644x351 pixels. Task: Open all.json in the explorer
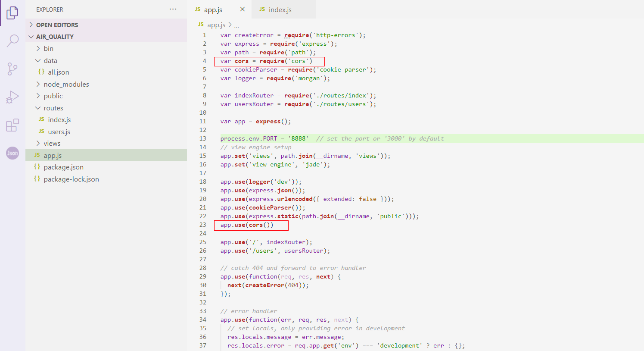click(x=59, y=72)
